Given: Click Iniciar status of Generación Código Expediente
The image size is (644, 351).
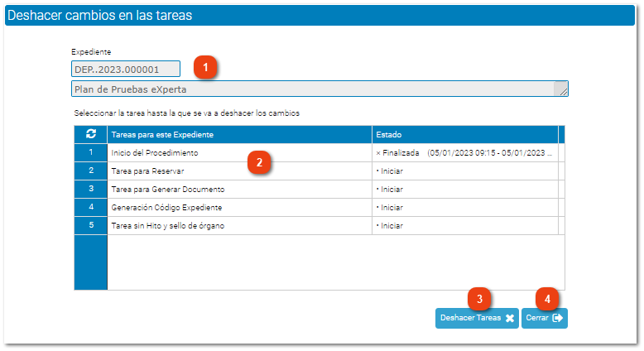Looking at the screenshot, I should (465, 207).
